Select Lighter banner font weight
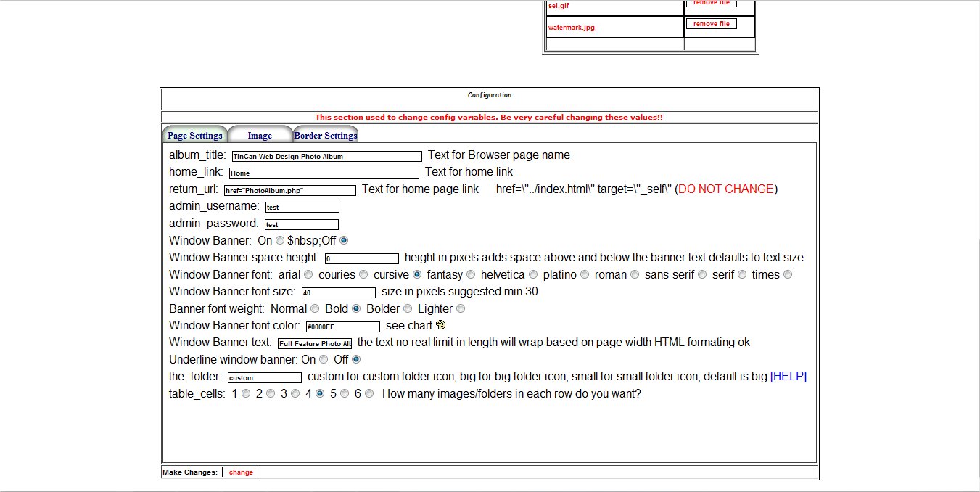This screenshot has width=980, height=492. click(x=461, y=309)
